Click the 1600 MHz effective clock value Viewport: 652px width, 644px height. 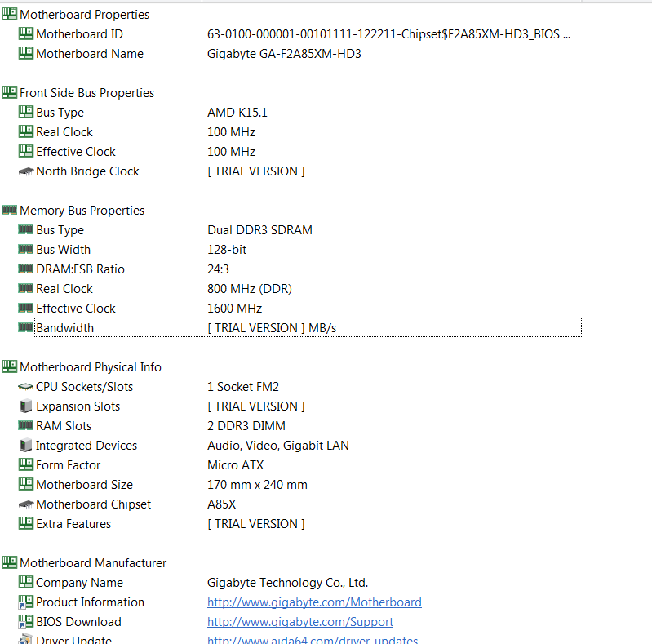tap(235, 308)
